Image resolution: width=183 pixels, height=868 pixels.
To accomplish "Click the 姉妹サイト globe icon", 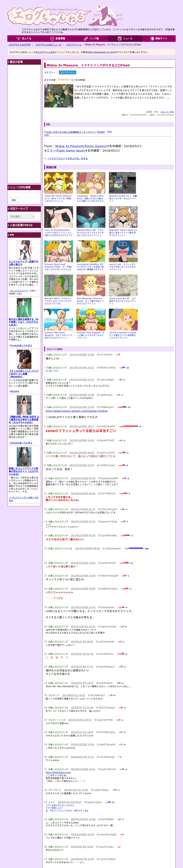I will pos(152,38).
